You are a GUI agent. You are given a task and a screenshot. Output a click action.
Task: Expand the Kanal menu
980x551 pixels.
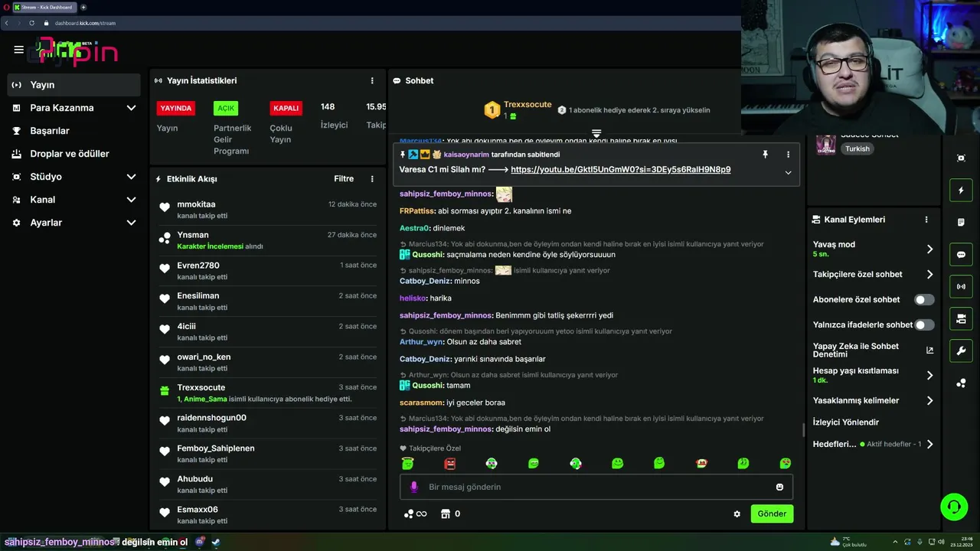73,200
